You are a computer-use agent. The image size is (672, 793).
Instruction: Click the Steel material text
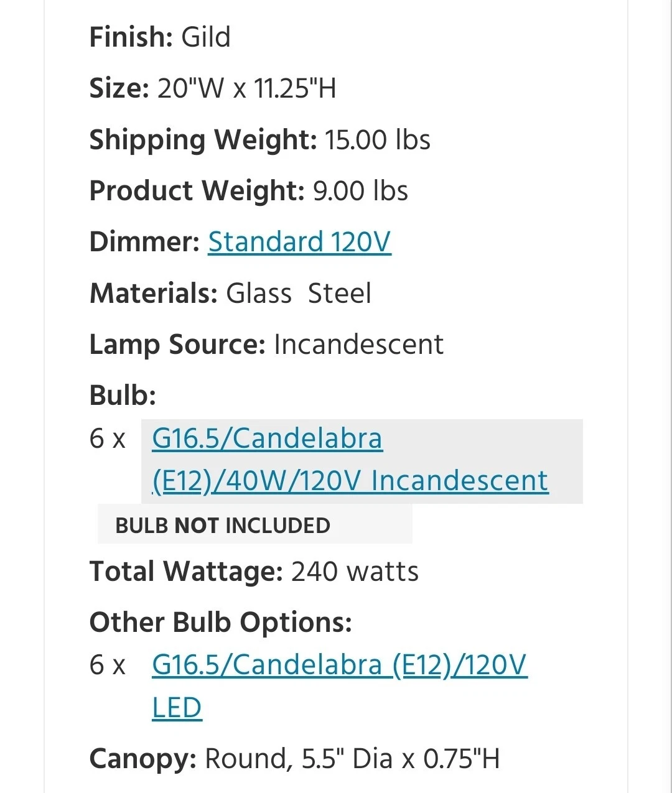tap(340, 294)
